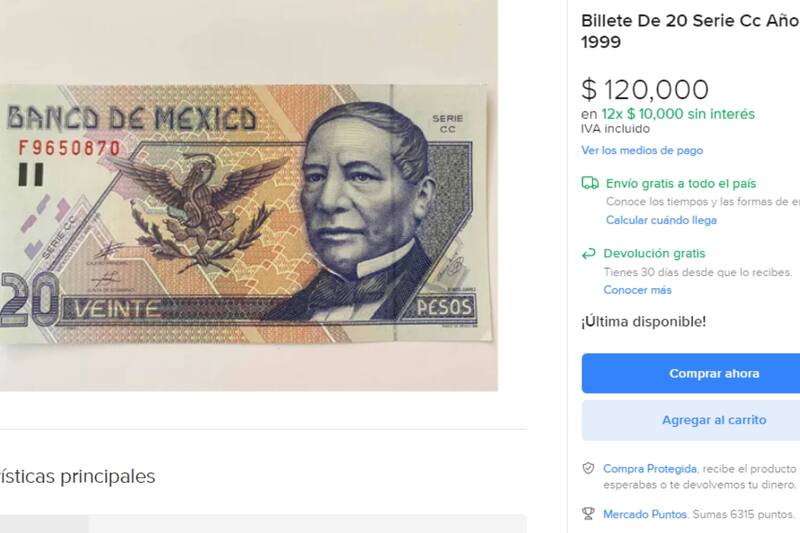Image resolution: width=800 pixels, height=533 pixels.
Task: Click the delivery truck shipping icon
Action: click(x=590, y=183)
